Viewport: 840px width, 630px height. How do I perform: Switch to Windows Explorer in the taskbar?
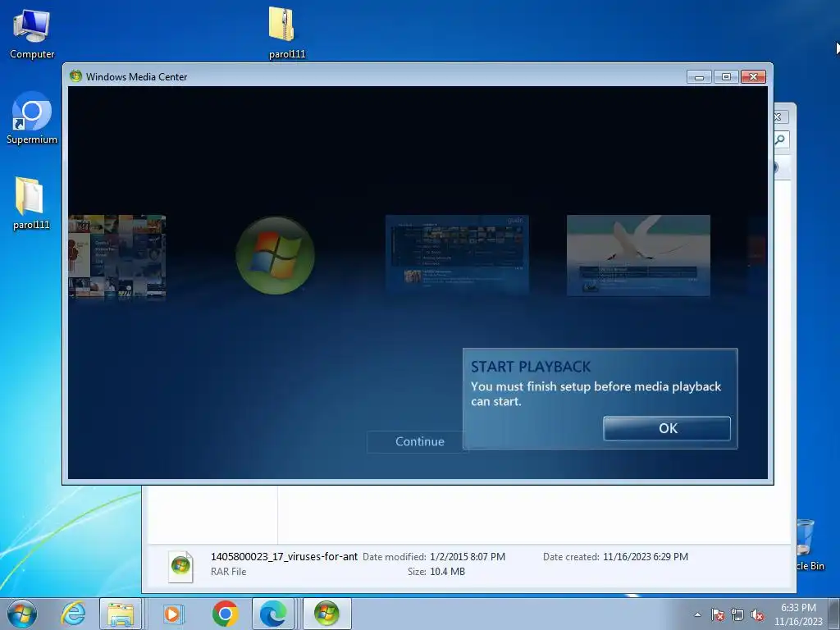click(x=121, y=614)
